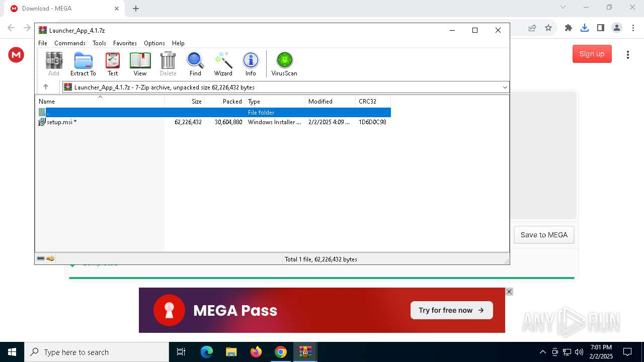Close the MEGA Pass ad banner

509,292
